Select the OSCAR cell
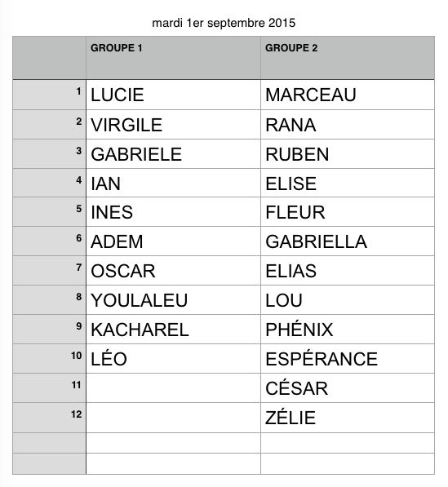Screen dimensions: 448x487 click(173, 271)
